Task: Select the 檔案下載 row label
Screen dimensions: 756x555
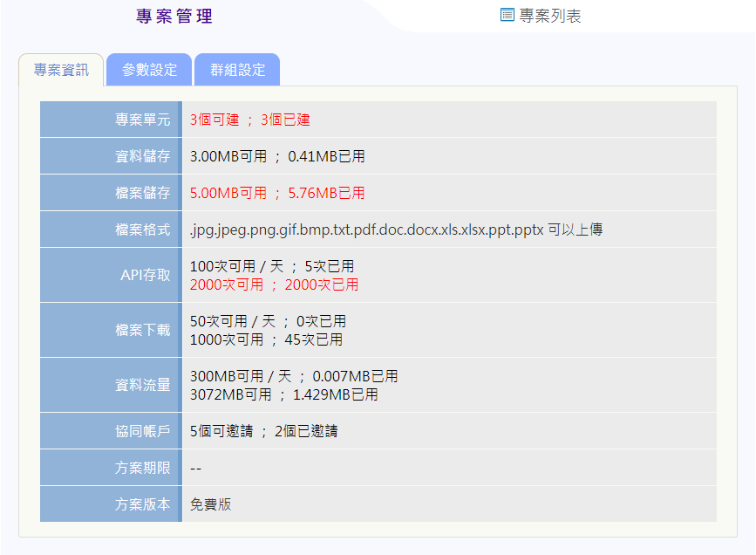Action: click(x=142, y=330)
